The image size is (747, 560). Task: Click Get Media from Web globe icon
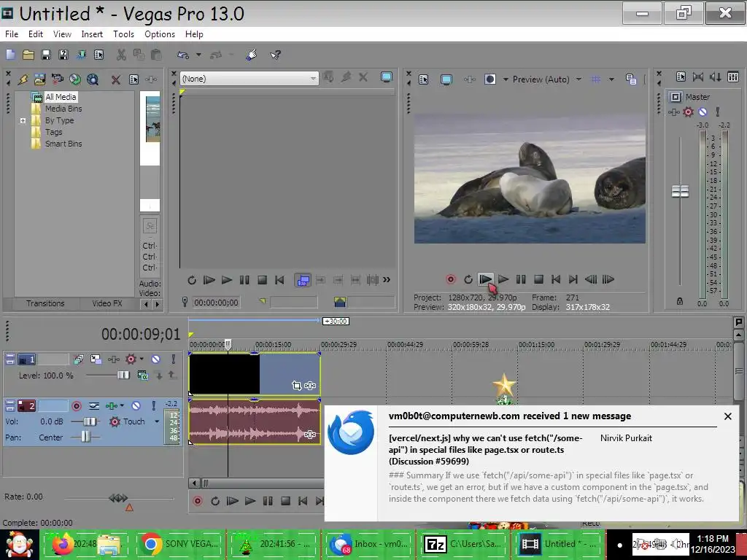[93, 79]
